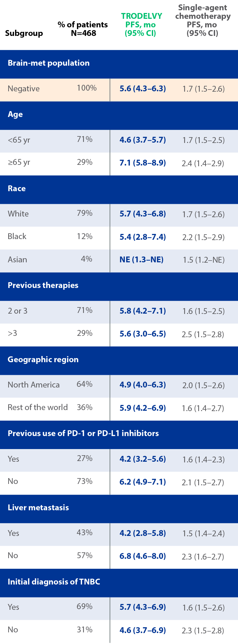Screen dimensions: 238x644
Task: Click the Geographic region section header
Action: tap(43, 360)
